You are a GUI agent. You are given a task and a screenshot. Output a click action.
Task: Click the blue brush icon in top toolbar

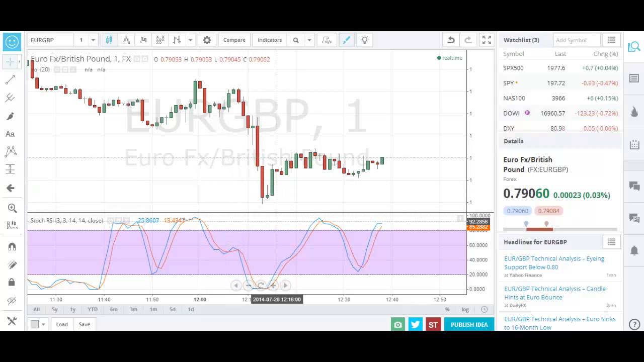point(347,40)
